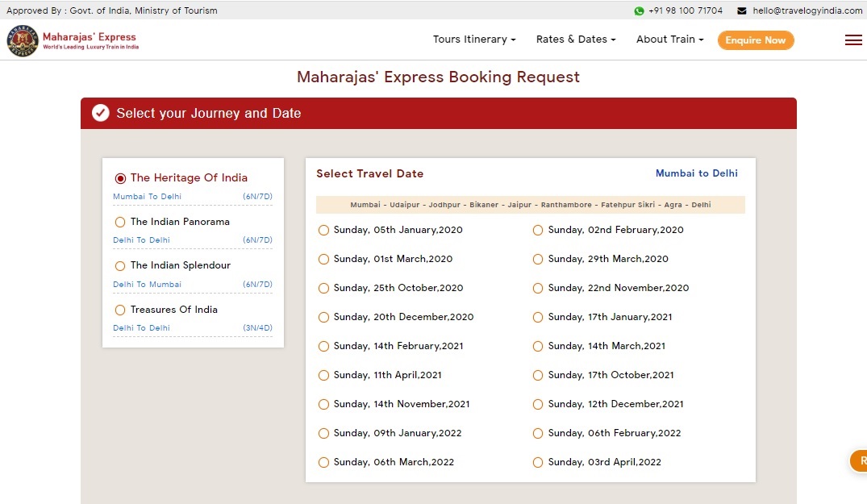Open the Rates & Dates dropdown
The image size is (867, 504).
(x=575, y=40)
